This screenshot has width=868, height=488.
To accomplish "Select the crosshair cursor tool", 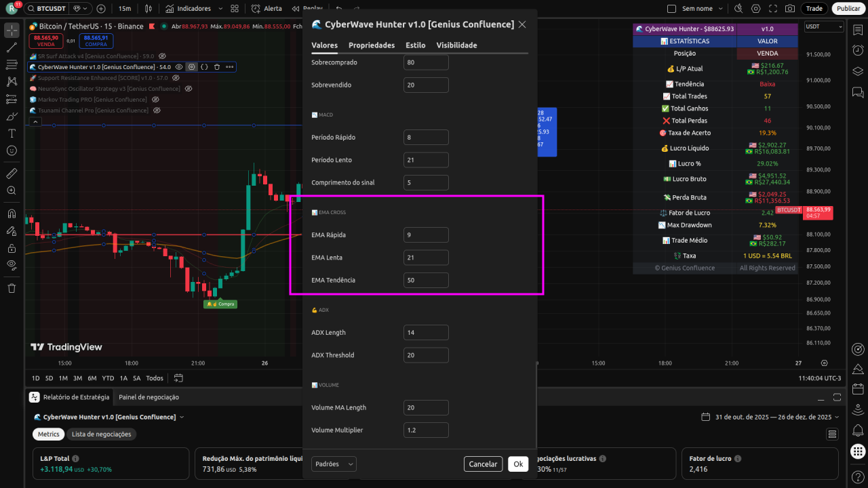I will (x=12, y=31).
